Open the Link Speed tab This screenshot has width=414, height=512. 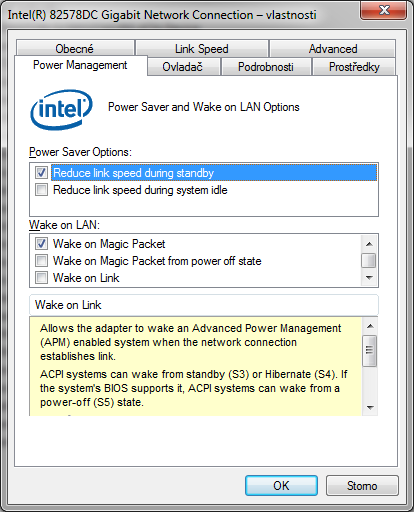[202, 48]
